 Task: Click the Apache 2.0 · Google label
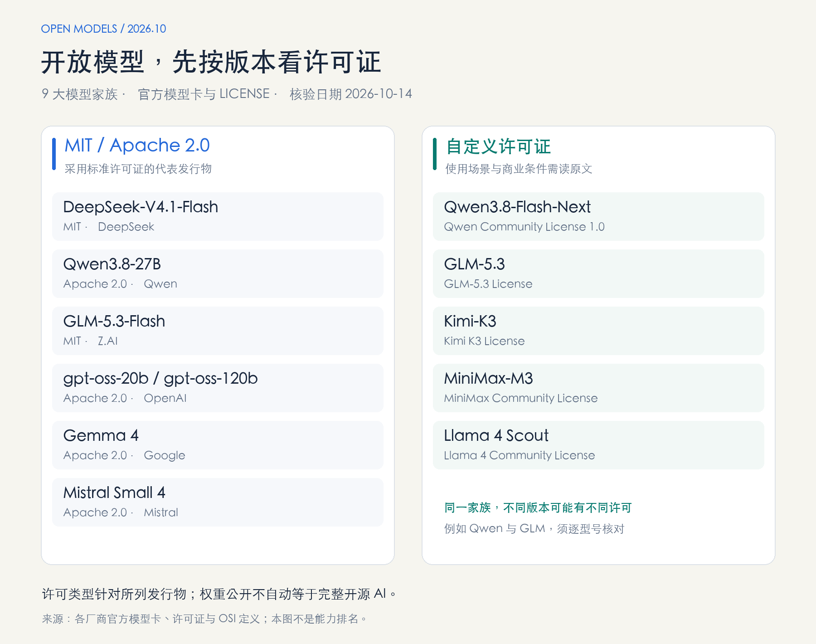pos(124,455)
